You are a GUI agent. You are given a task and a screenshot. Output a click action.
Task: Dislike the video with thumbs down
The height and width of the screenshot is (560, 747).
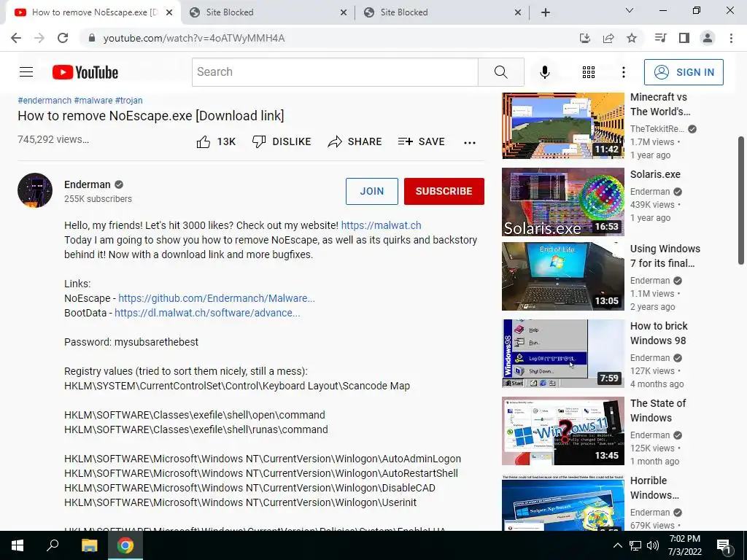tap(282, 141)
